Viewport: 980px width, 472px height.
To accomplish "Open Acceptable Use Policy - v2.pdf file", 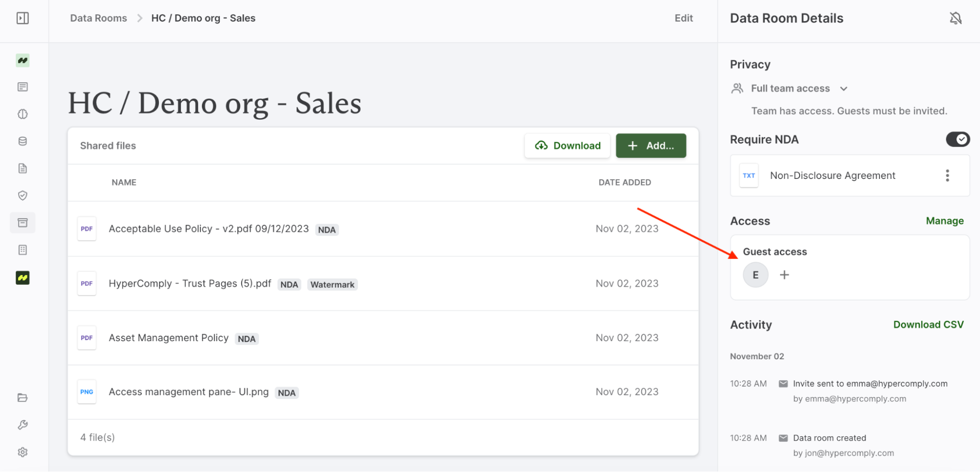I will [x=209, y=229].
